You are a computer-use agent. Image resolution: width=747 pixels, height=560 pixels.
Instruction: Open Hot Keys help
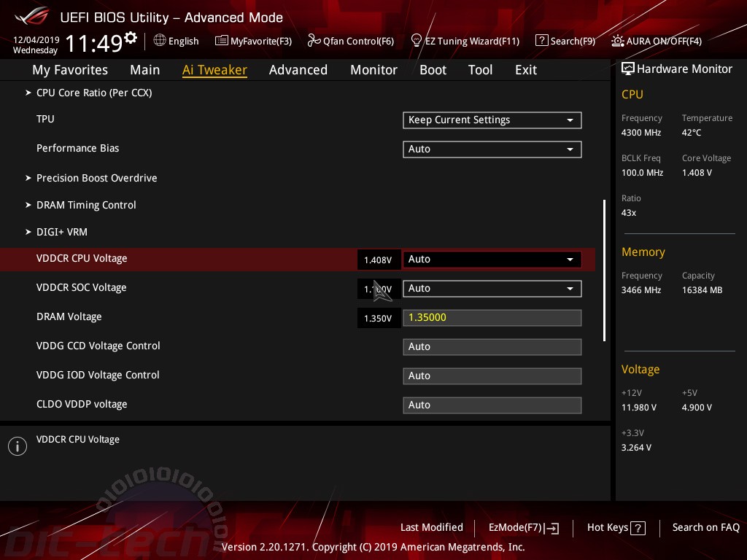616,528
